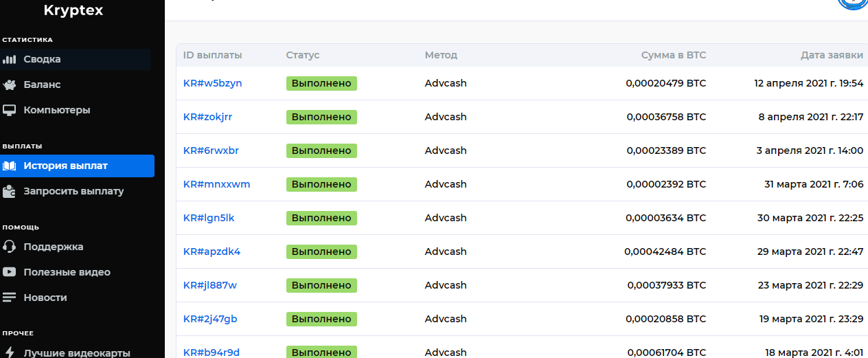
Task: Click the Сумма в BTC column header
Action: point(673,55)
